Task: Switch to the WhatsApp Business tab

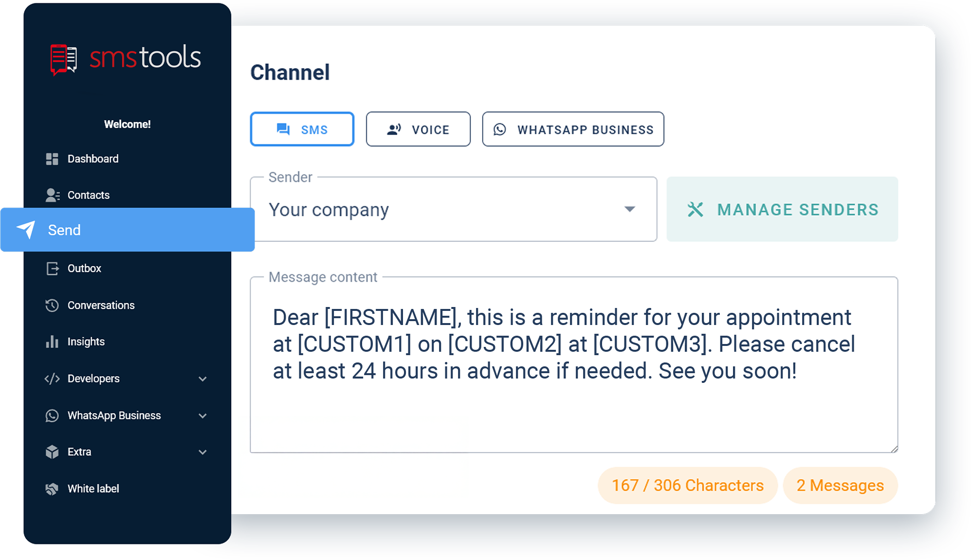Action: [573, 129]
